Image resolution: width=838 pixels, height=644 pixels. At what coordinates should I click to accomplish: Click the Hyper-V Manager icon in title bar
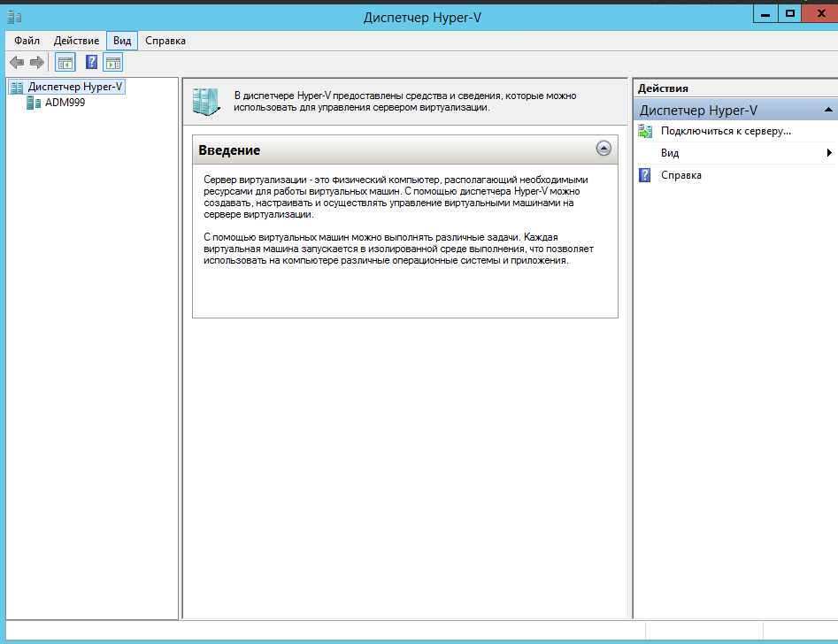[14, 17]
